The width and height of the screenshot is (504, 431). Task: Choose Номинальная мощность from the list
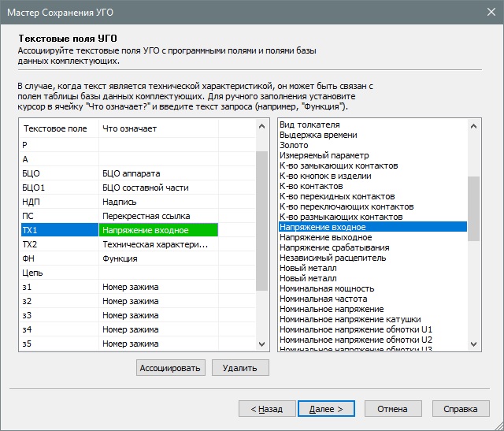(x=326, y=288)
